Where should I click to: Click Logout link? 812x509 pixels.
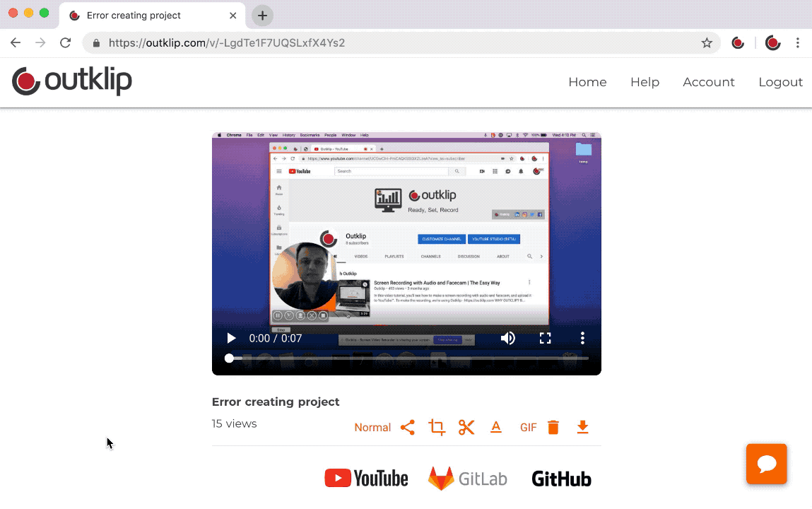tap(780, 82)
